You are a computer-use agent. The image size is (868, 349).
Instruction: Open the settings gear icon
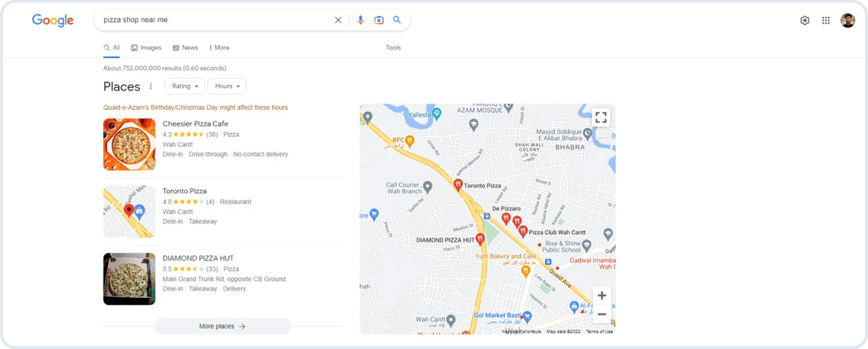tap(805, 21)
